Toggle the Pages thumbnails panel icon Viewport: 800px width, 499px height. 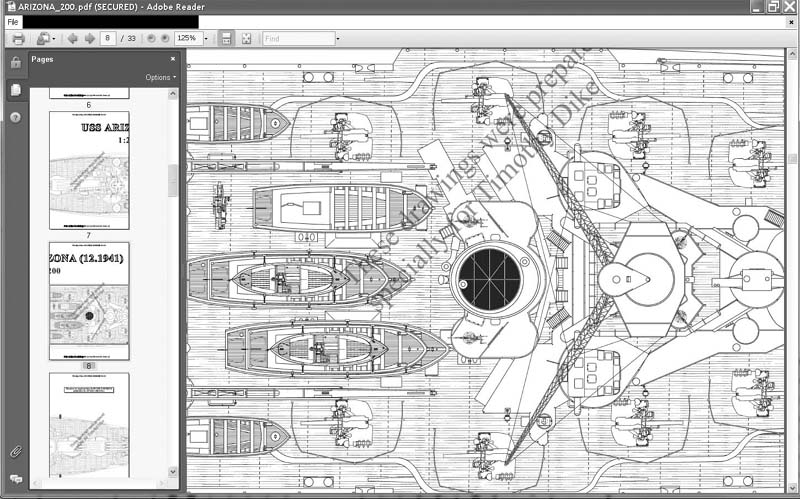point(16,90)
